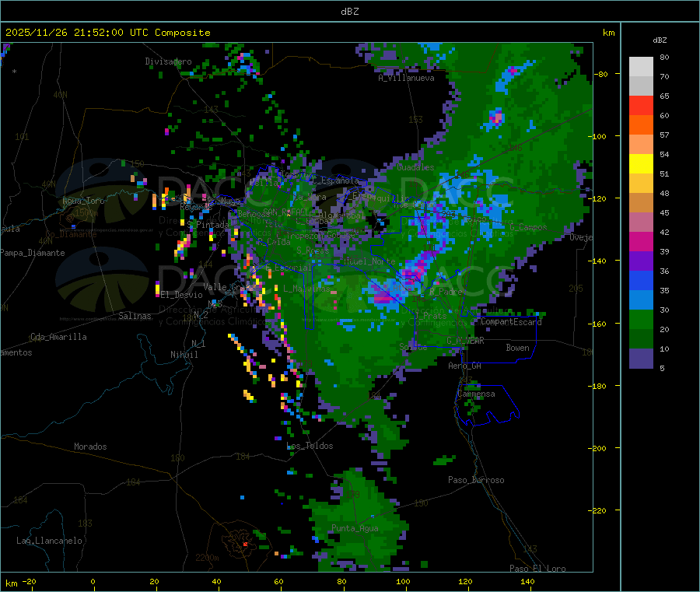This screenshot has width=700, height=592.
Task: Click the G_ALVEAR place label
Action: 465,341
